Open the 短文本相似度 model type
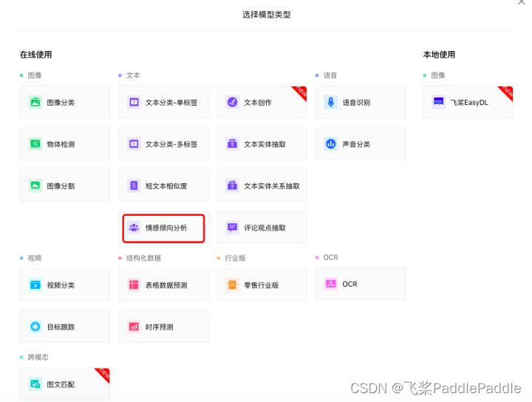Viewport: 532px width, 402px height. click(x=163, y=185)
